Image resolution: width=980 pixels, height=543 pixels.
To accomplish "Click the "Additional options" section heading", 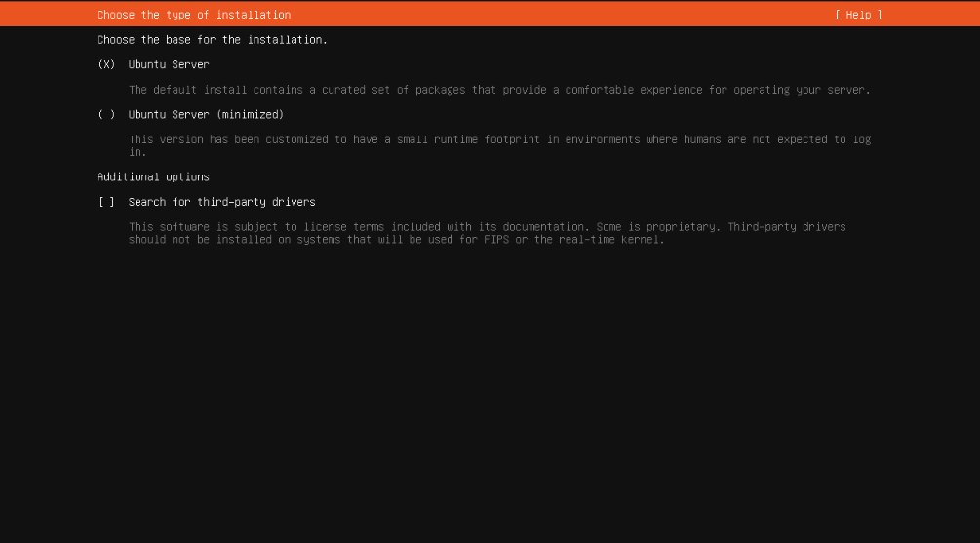I will coord(153,177).
